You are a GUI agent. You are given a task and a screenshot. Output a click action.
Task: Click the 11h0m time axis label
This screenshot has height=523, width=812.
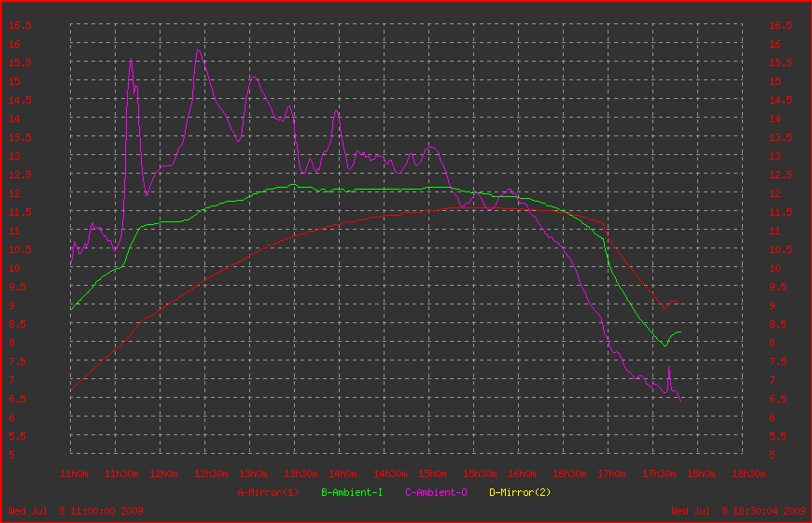tap(74, 474)
